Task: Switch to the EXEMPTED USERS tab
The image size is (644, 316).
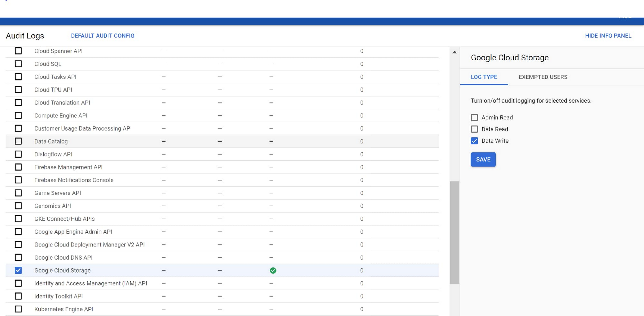Action: coord(543,77)
